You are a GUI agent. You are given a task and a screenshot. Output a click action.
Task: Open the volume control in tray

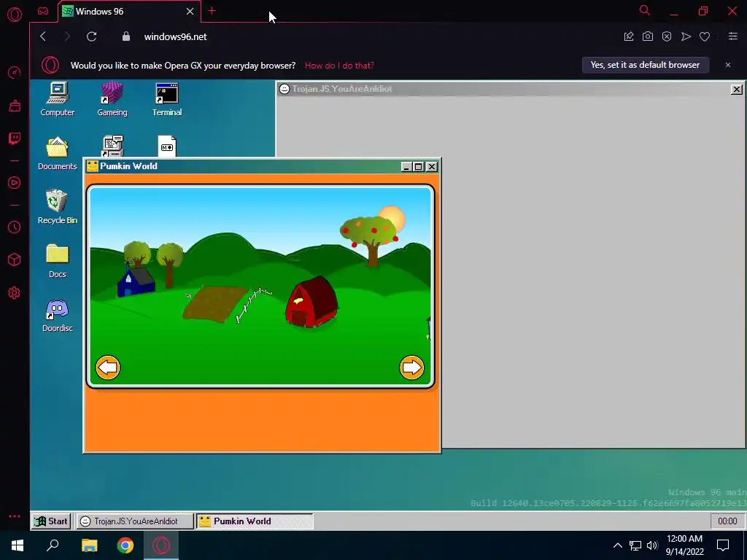652,545
